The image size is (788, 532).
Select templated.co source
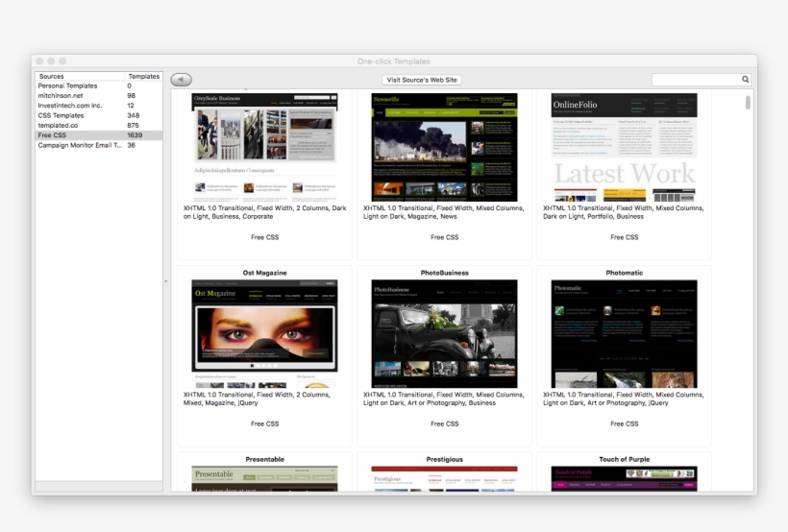click(99, 126)
